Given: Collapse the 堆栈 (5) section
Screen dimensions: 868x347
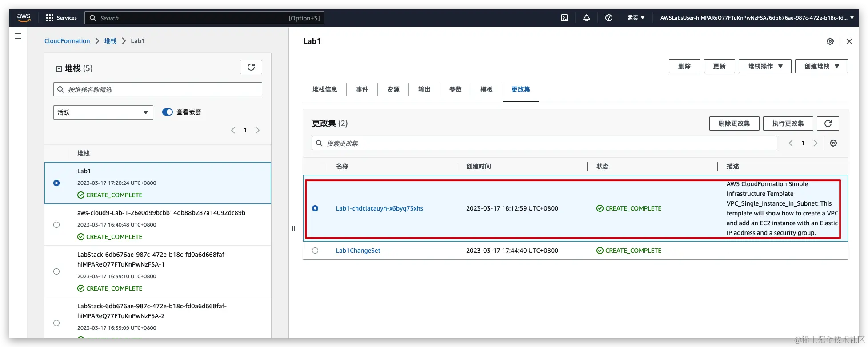Looking at the screenshot, I should tap(59, 68).
